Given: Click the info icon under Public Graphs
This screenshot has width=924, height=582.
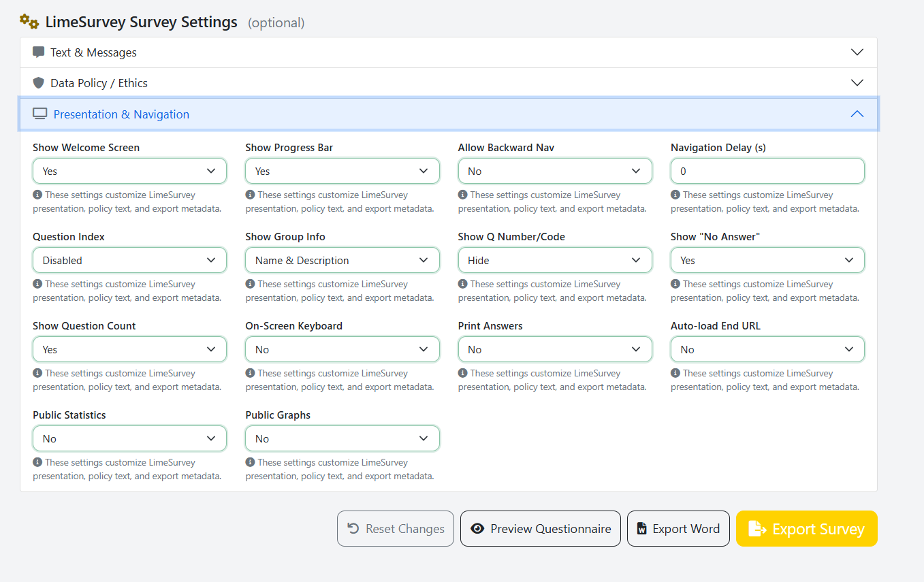Looking at the screenshot, I should click(x=250, y=462).
